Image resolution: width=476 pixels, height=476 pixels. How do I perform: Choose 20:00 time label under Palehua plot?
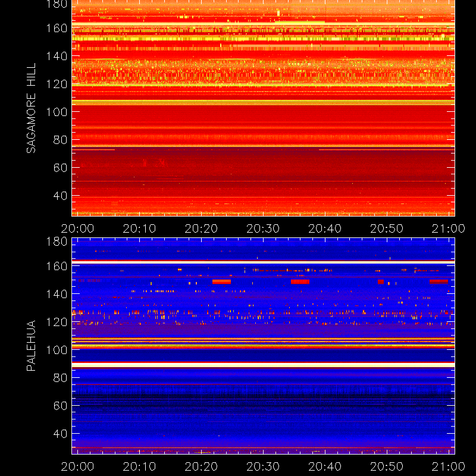(77, 466)
